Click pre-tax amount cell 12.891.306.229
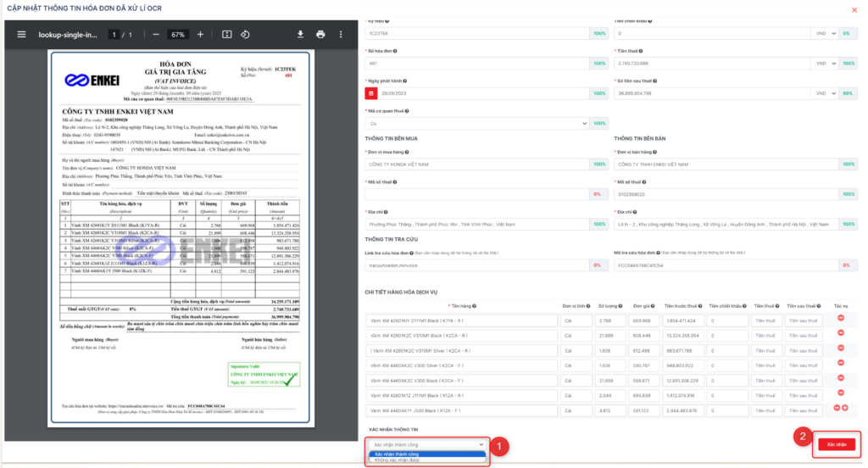 click(x=682, y=381)
